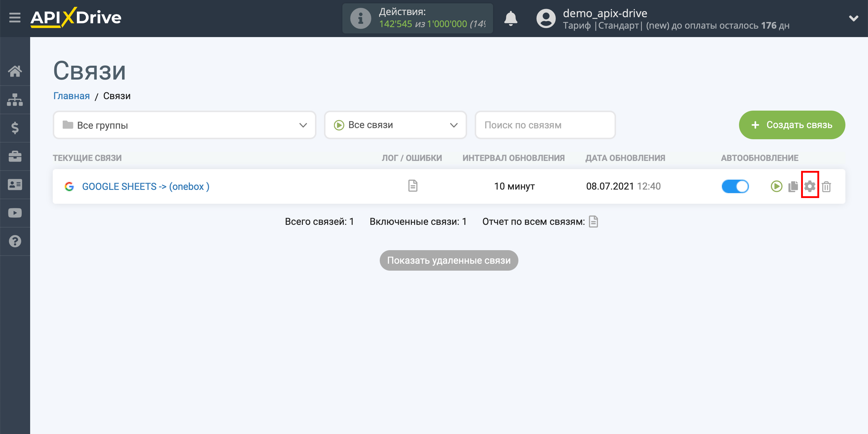
Task: Open the hamburger menu
Action: click(x=15, y=17)
